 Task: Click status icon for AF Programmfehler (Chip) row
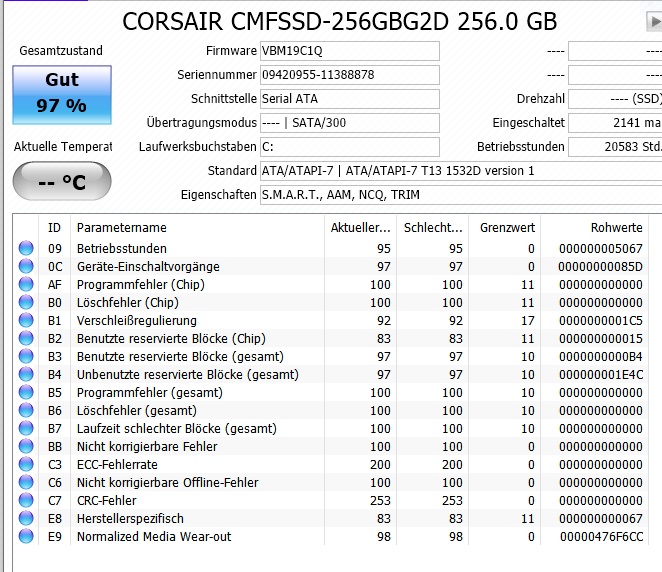26,284
